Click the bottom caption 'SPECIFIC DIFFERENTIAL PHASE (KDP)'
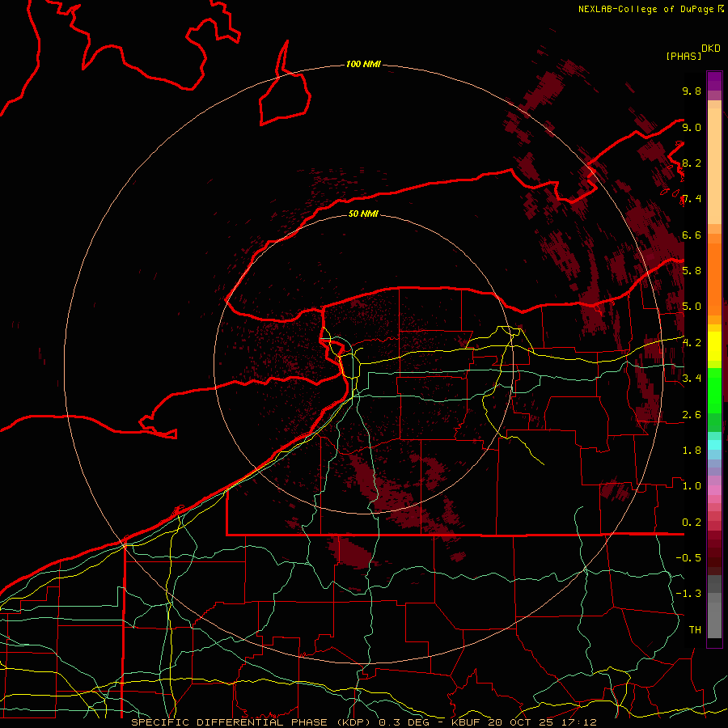Image resolution: width=728 pixels, height=728 pixels. [252, 722]
